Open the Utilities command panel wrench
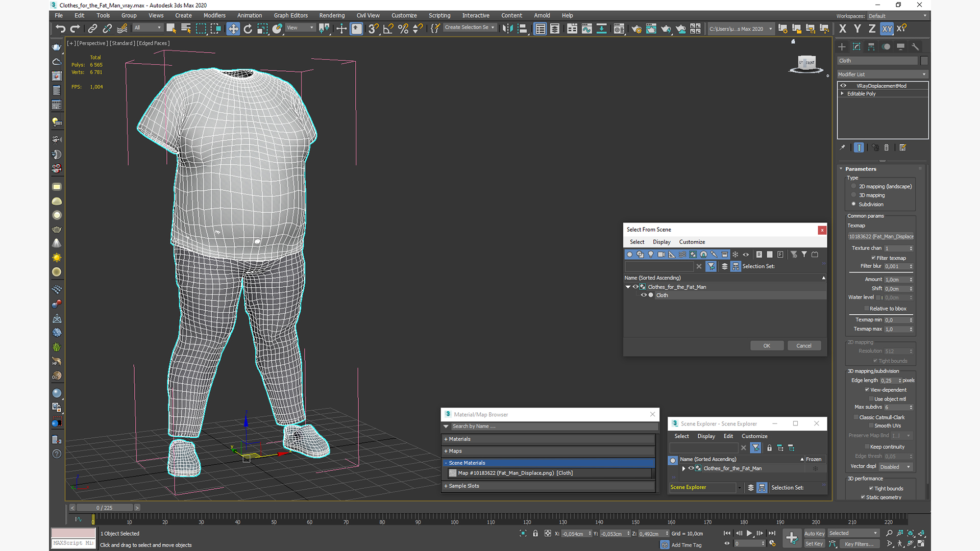 pyautogui.click(x=915, y=46)
